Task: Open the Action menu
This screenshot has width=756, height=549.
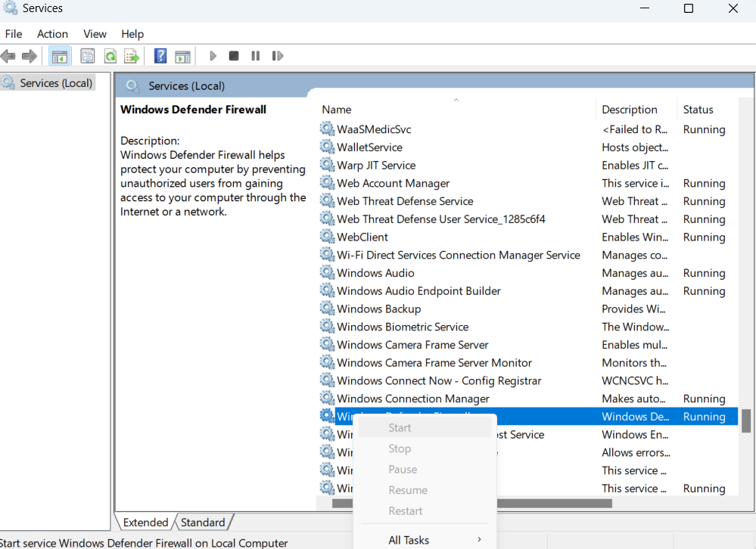Action: (52, 34)
